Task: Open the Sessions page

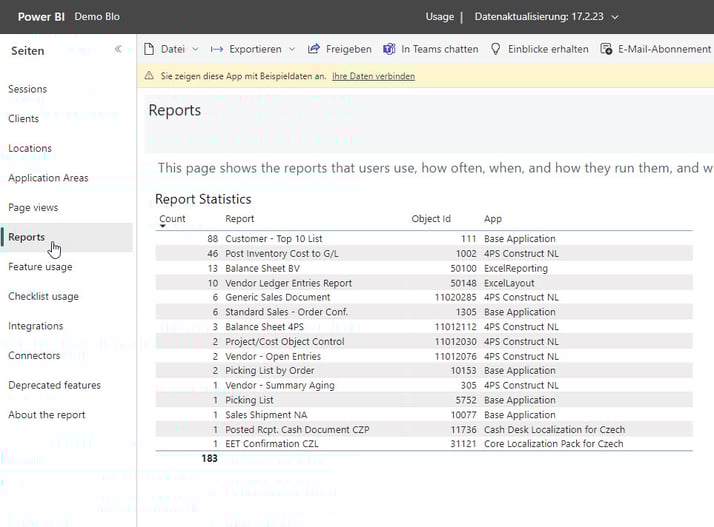Action: (x=27, y=89)
